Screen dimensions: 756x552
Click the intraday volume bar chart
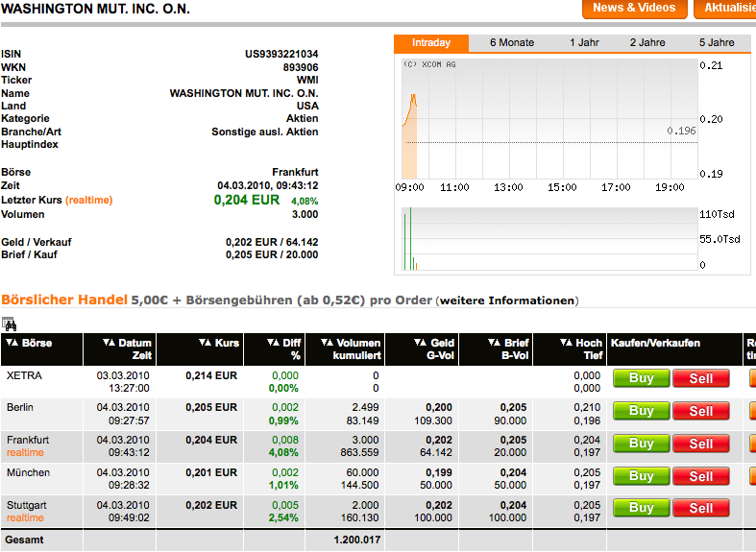coord(549,239)
